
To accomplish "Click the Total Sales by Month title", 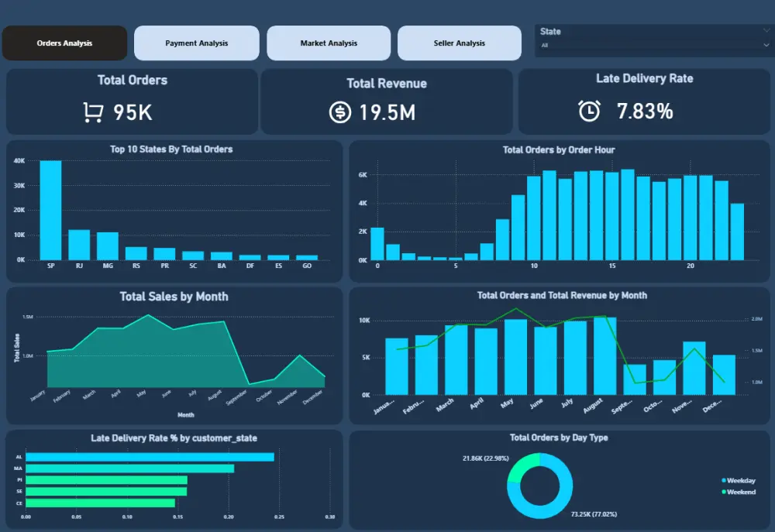I will click(174, 297).
